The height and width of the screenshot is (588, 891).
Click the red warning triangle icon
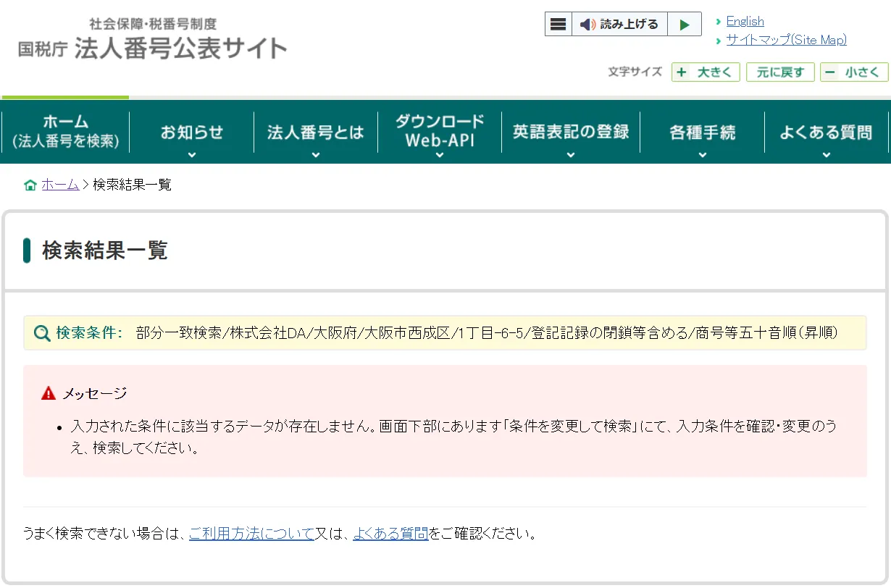click(49, 393)
